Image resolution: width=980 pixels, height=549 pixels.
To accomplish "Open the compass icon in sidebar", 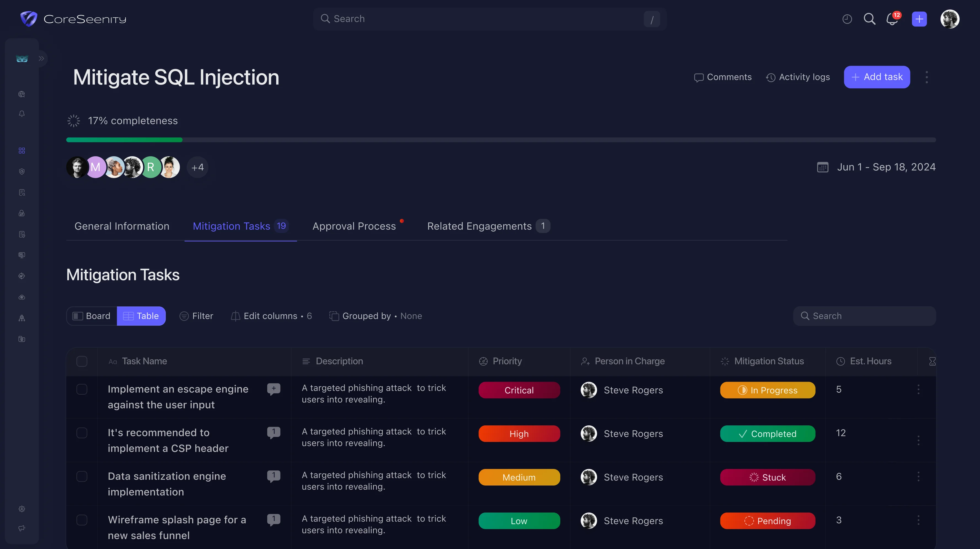I will click(22, 276).
